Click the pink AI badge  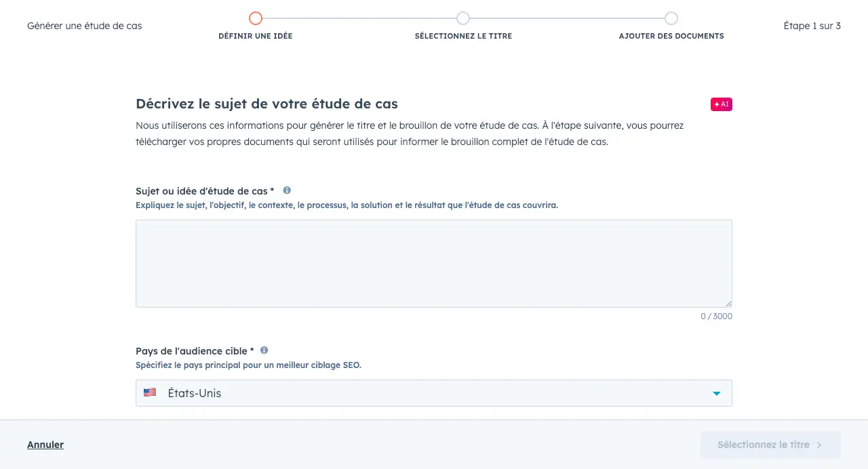click(721, 104)
